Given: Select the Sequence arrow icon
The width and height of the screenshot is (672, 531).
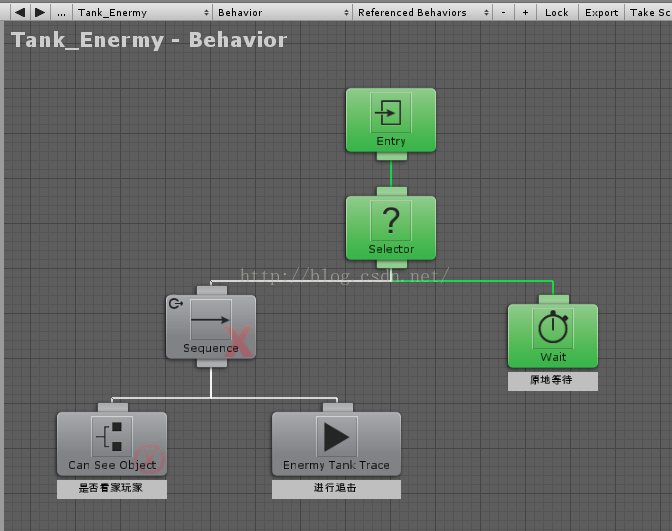Looking at the screenshot, I should (210, 319).
